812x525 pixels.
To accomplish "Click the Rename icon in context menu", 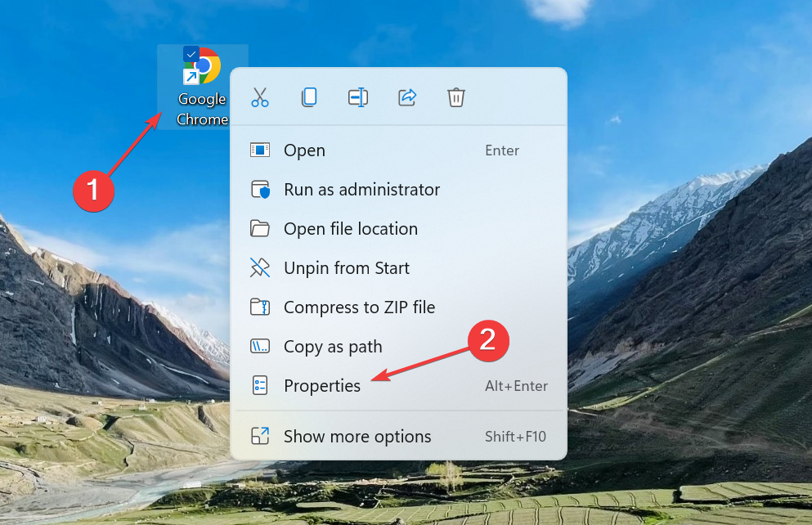I will click(x=358, y=97).
